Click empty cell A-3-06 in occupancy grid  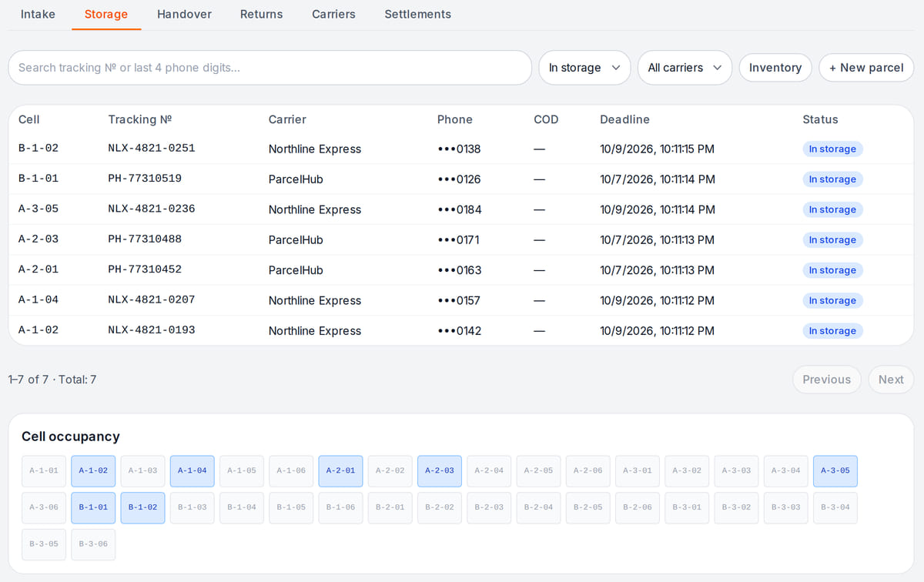tap(44, 508)
